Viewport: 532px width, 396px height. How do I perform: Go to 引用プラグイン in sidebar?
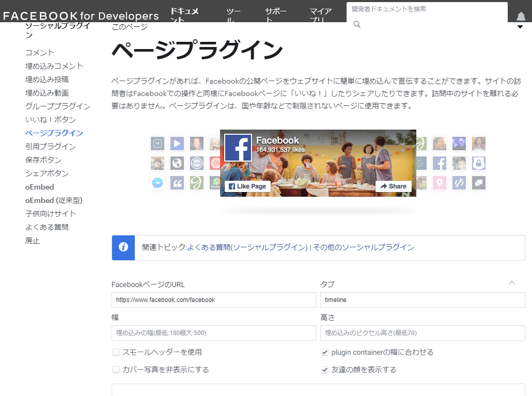click(x=51, y=147)
